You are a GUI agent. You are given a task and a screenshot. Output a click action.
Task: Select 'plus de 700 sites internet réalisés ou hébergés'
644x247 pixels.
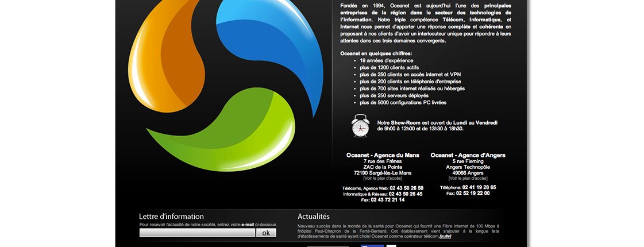tap(412, 88)
